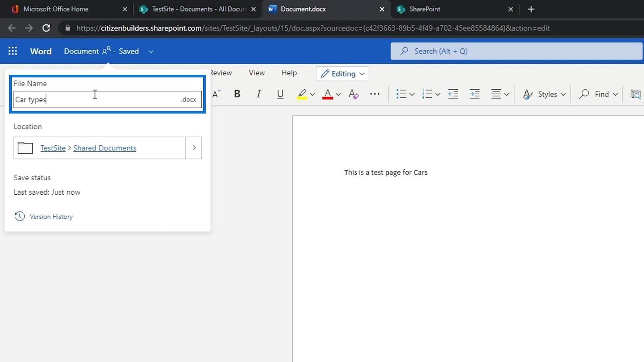Toggle italic formatting
This screenshot has width=644, height=362.
click(258, 94)
